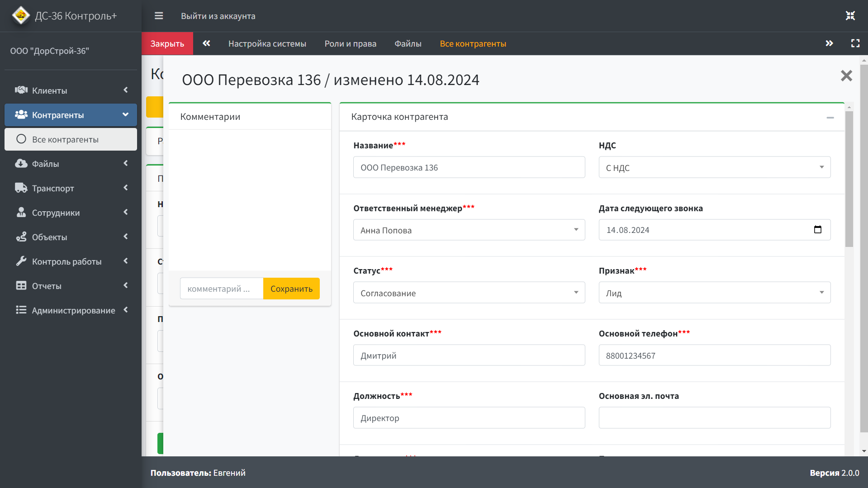Toggle the hamburger sidebar menu icon
Viewport: 868px width, 488px height.
pos(159,16)
